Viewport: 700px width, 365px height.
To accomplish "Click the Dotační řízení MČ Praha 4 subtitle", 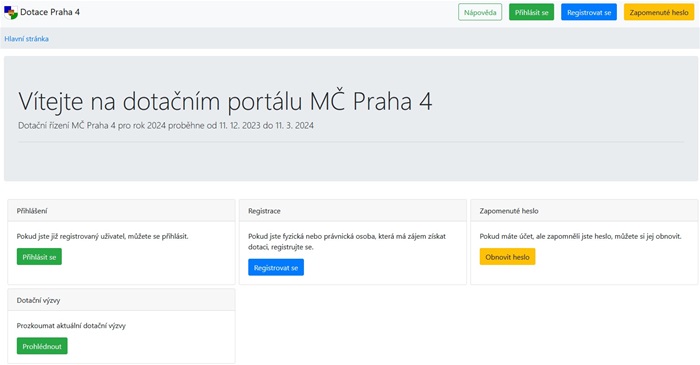I will tap(166, 126).
